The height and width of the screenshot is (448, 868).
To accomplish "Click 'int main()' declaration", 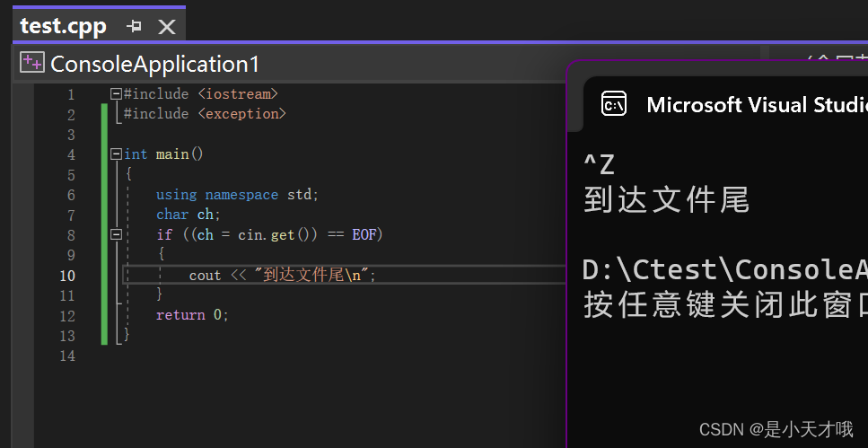I will point(164,154).
